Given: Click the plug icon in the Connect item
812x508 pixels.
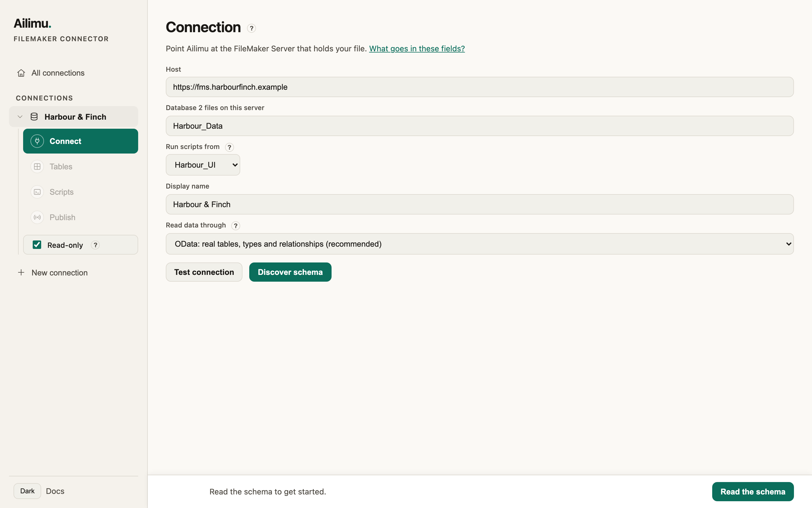Looking at the screenshot, I should (37, 141).
